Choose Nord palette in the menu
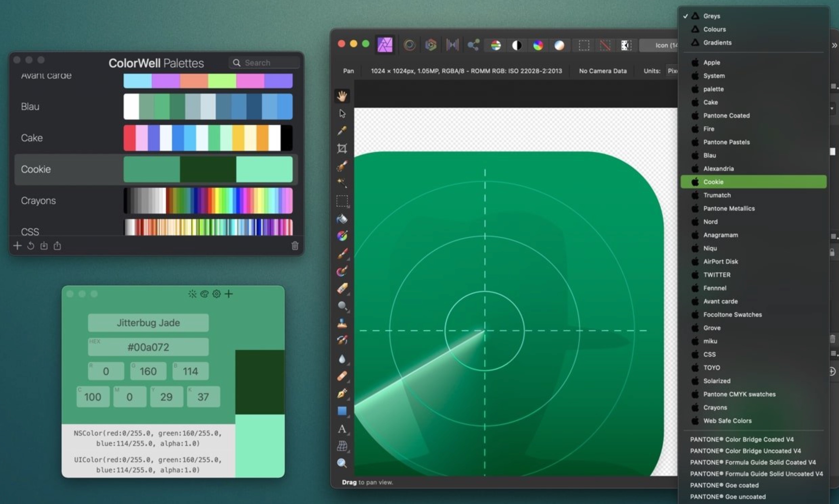 [754, 222]
